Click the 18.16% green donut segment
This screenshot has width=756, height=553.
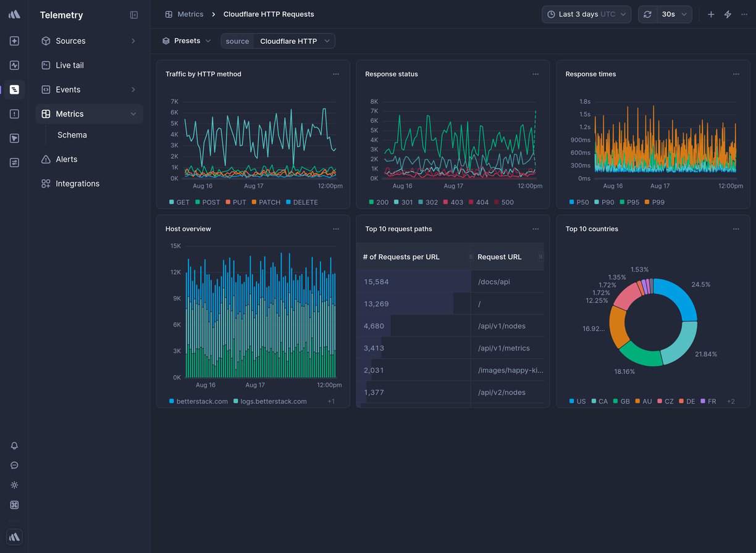coord(642,356)
